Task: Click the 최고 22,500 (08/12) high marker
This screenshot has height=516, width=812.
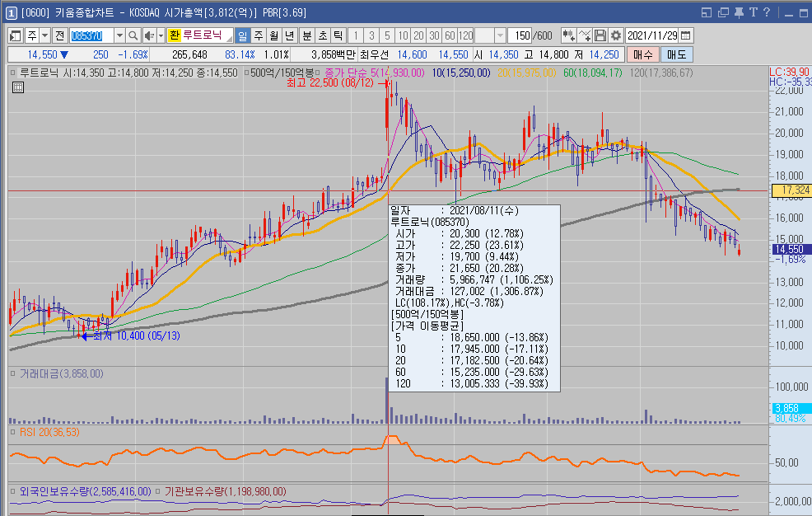Action: coord(330,83)
